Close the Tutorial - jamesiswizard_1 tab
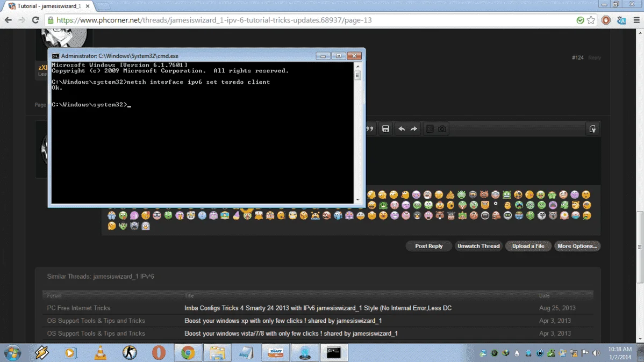 point(88,6)
